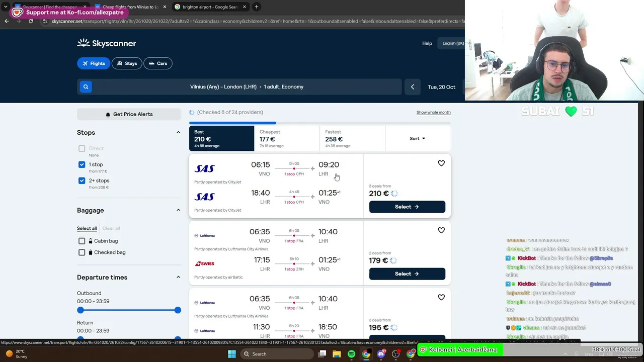
Task: Open File Explorer from the taskbar
Action: [337, 354]
